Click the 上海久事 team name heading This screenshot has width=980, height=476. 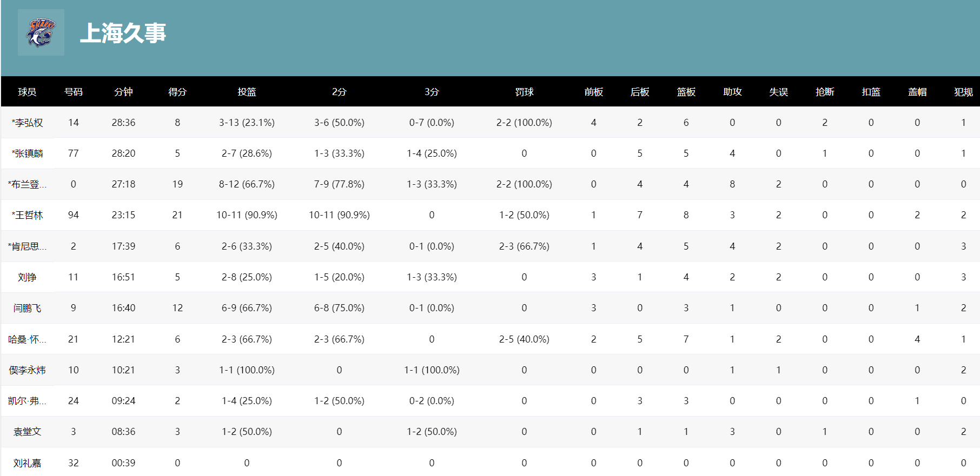[123, 33]
